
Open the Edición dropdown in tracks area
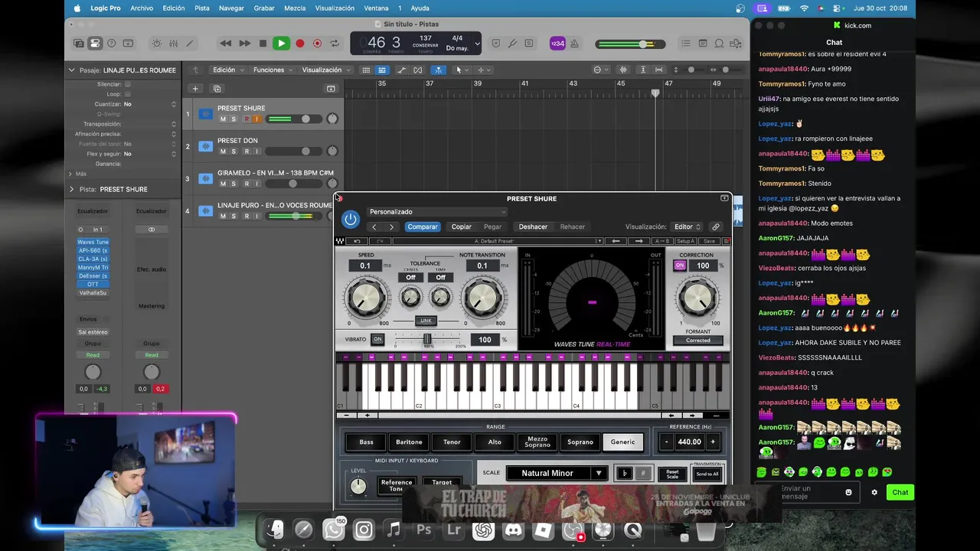tap(228, 70)
